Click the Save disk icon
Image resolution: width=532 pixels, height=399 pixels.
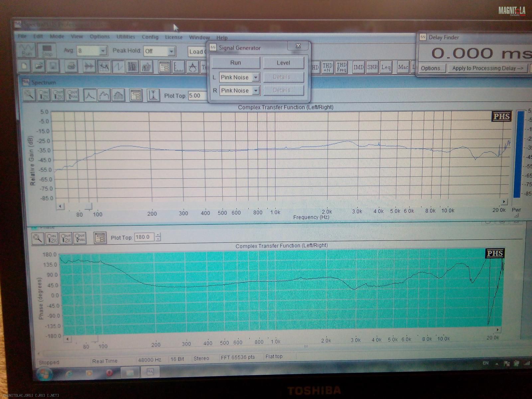click(53, 66)
